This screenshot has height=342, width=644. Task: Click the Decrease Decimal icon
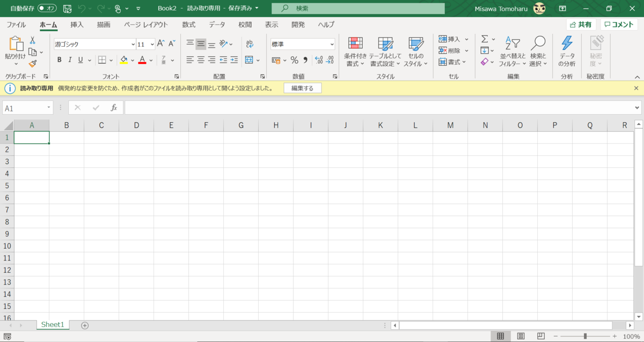[330, 60]
